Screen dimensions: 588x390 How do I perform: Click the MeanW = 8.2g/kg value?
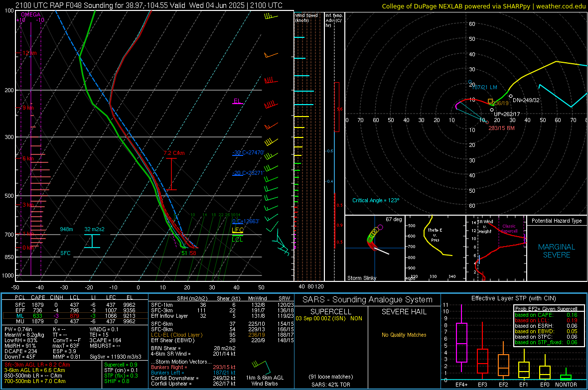click(24, 335)
